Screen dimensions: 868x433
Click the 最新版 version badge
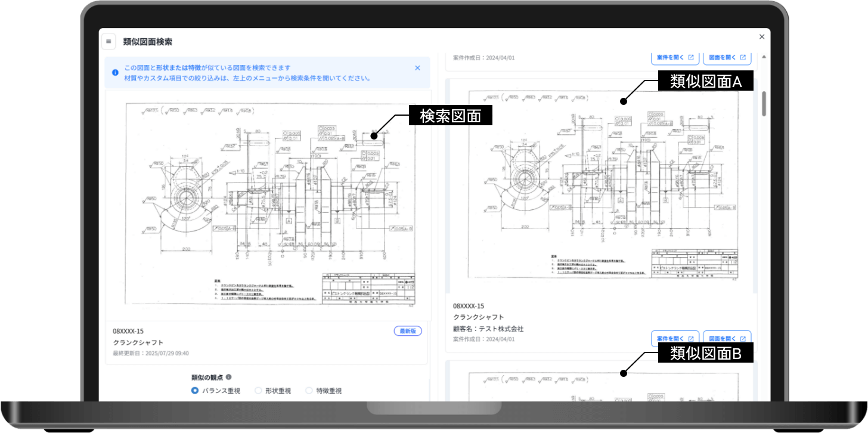(408, 331)
